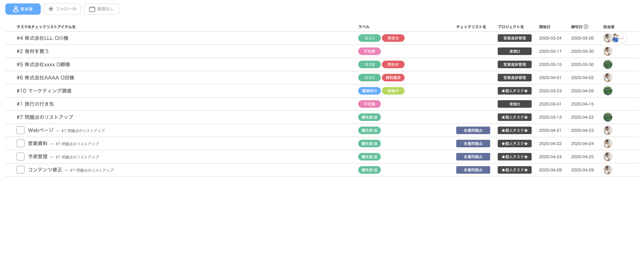Click the star icon on フォロー中 filter
Screen dimensions: 644x275
click(51, 9)
